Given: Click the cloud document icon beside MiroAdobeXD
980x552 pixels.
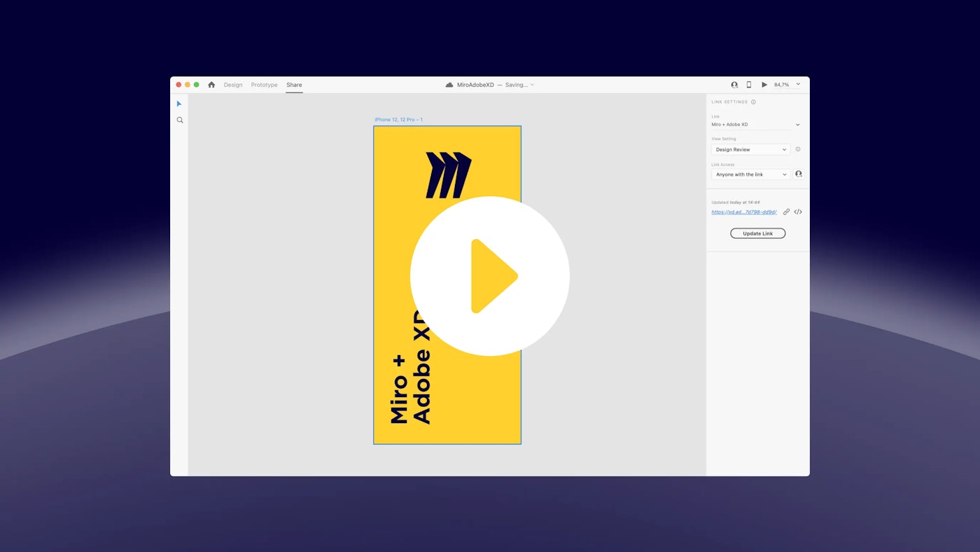Looking at the screenshot, I should point(449,85).
